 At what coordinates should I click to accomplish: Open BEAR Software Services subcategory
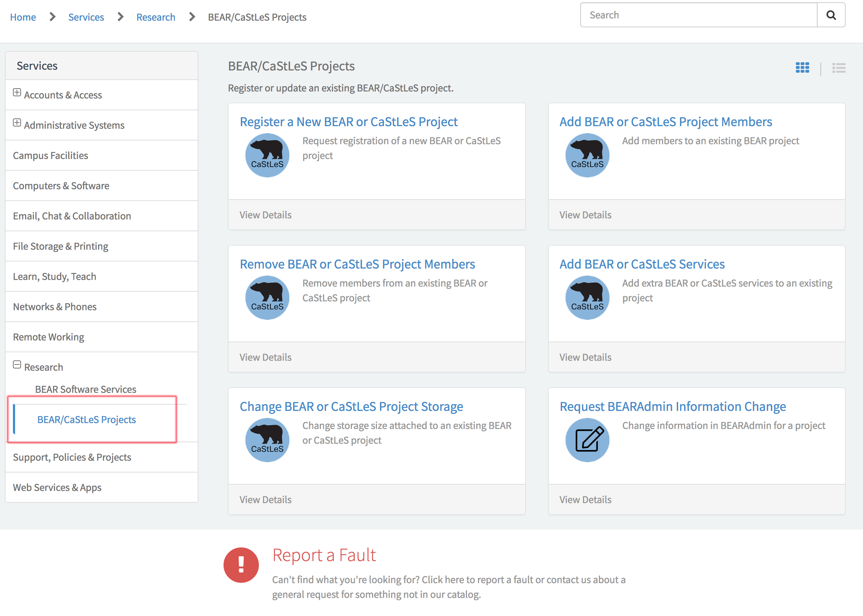[86, 389]
